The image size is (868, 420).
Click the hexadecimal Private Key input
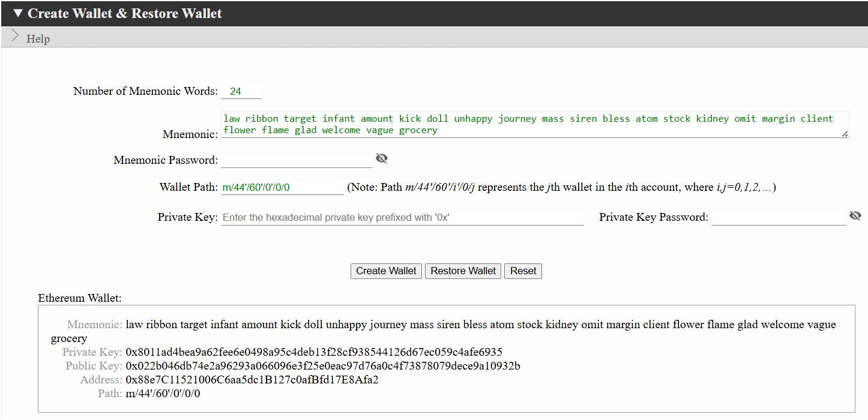[402, 217]
